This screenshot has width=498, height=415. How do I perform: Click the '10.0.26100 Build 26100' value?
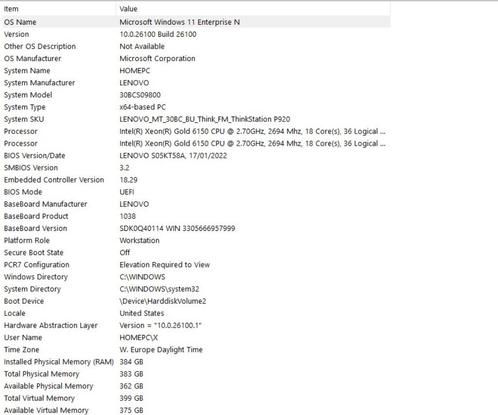coord(158,34)
